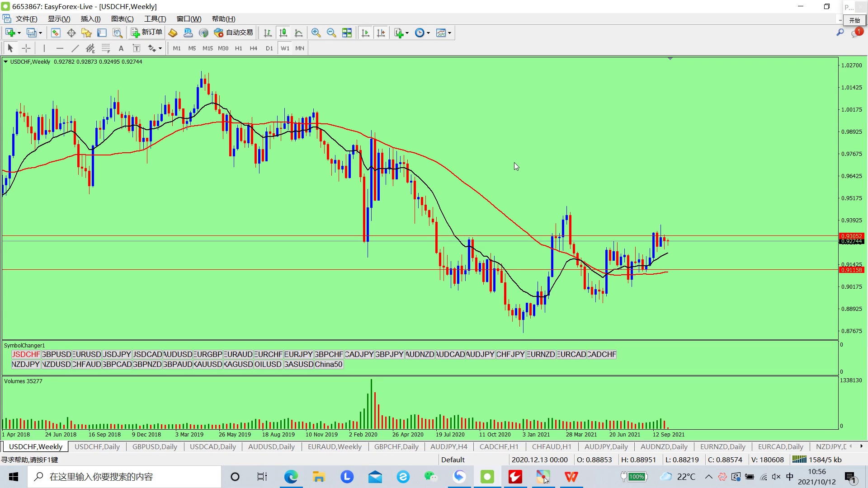Select the H4 timeframe button
Image resolution: width=868 pixels, height=488 pixels.
(x=253, y=48)
